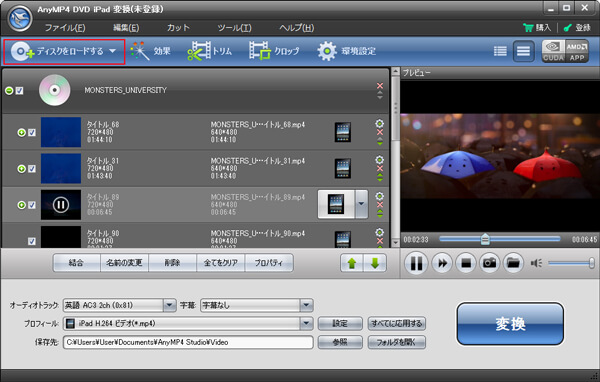Open the Crop (クロップ) tool
Screen dimensions: 600x382
(274, 51)
